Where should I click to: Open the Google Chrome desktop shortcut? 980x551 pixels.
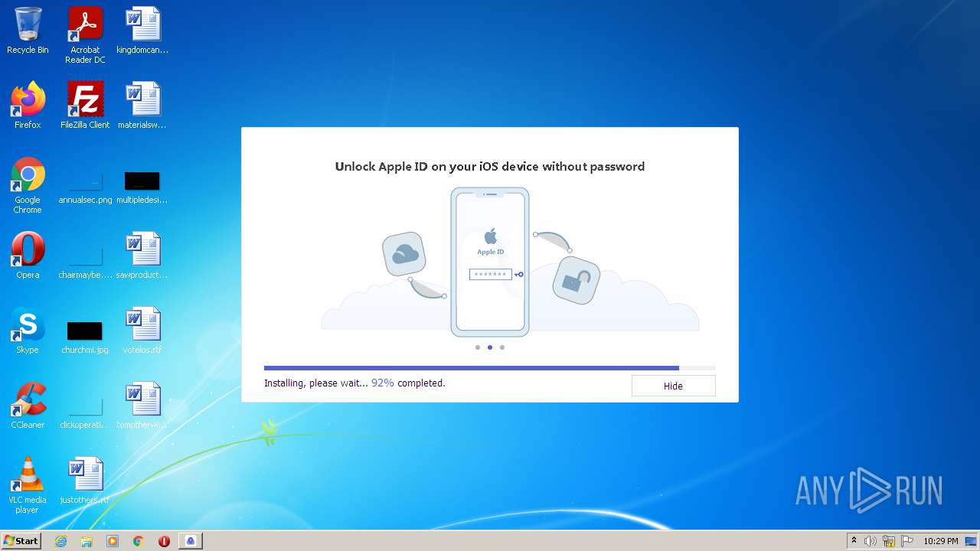pos(28,185)
